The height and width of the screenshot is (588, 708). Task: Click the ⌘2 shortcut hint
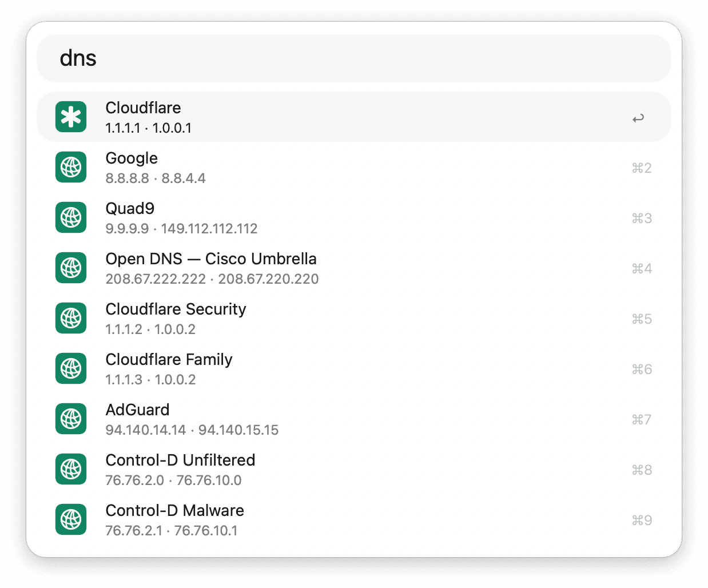tap(642, 168)
